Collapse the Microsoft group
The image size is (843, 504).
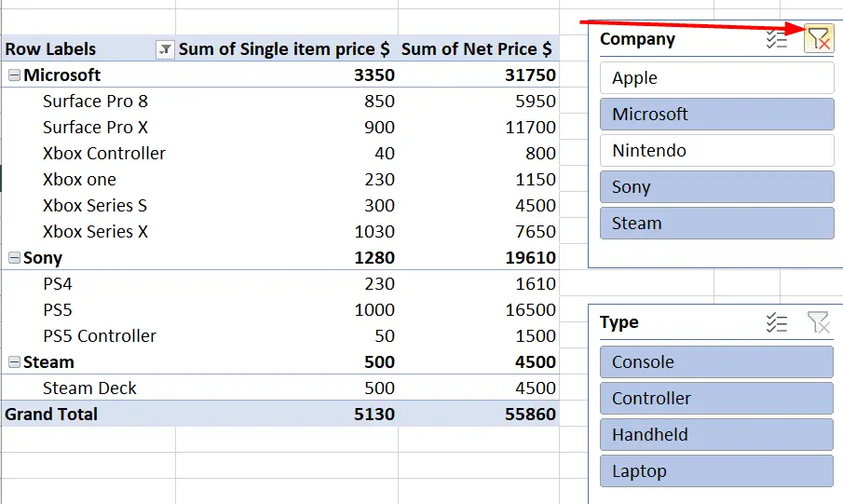coord(15,75)
